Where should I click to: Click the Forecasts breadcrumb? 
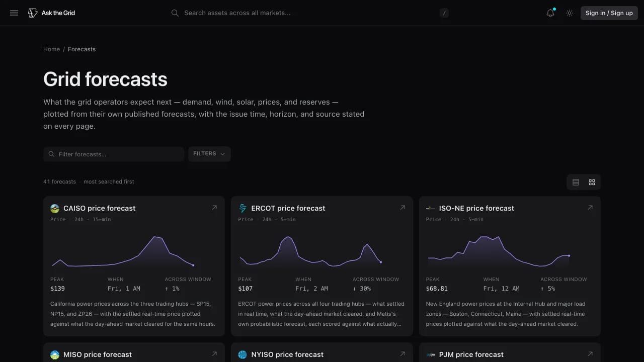point(82,49)
